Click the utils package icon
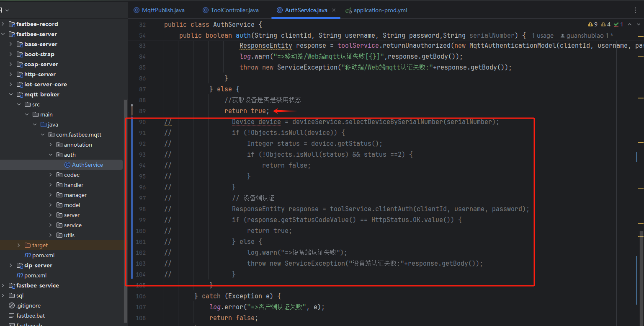This screenshot has height=326, width=644. click(x=59, y=235)
